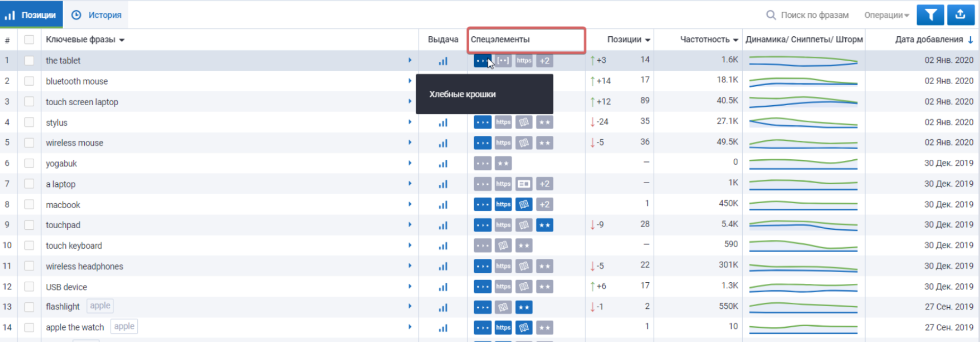Click breadcrumbs dots icon in wireless mouse row
The width and height of the screenshot is (980, 342).
click(482, 143)
